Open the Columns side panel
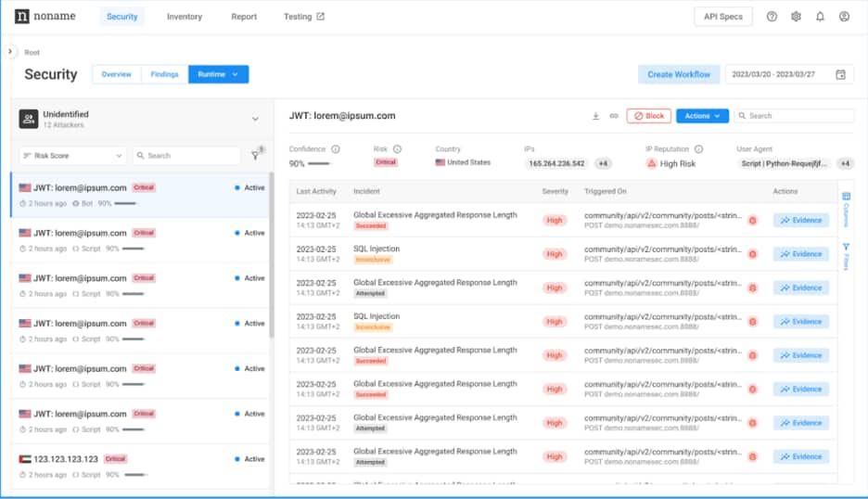This screenshot has width=868, height=499. pyautogui.click(x=846, y=210)
